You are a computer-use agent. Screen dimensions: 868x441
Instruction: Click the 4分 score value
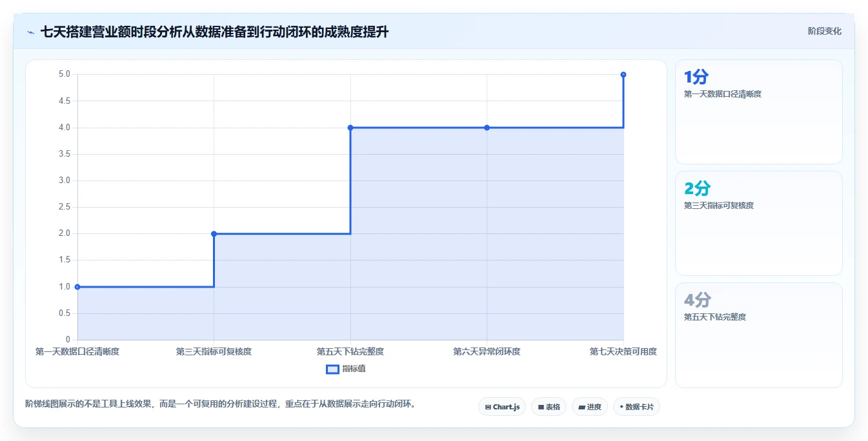coord(698,300)
